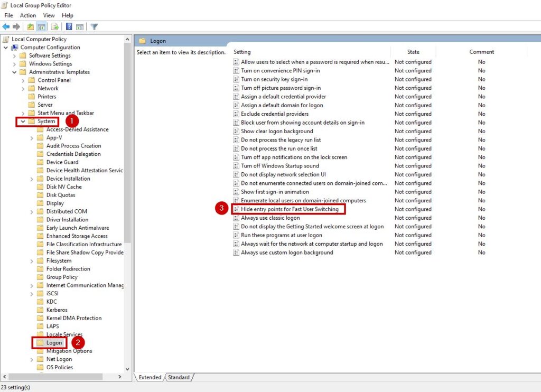The width and height of the screenshot is (541, 392).
Task: Open the Action menu
Action: pyautogui.click(x=28, y=15)
